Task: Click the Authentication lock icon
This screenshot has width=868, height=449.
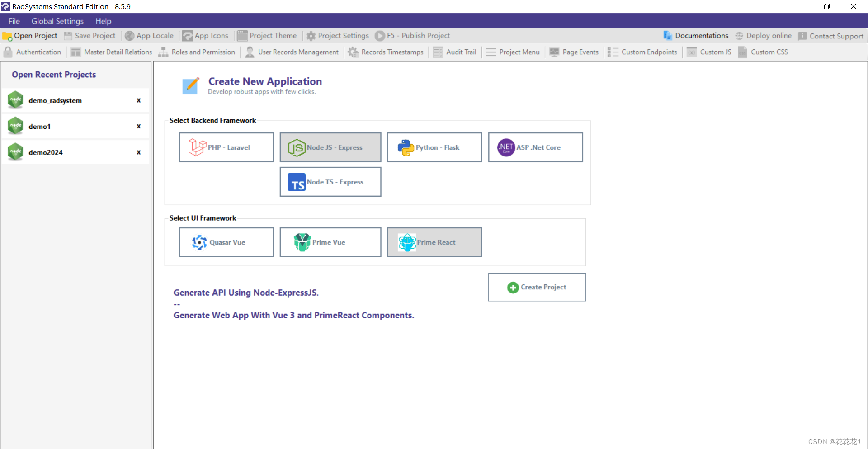Action: point(8,52)
